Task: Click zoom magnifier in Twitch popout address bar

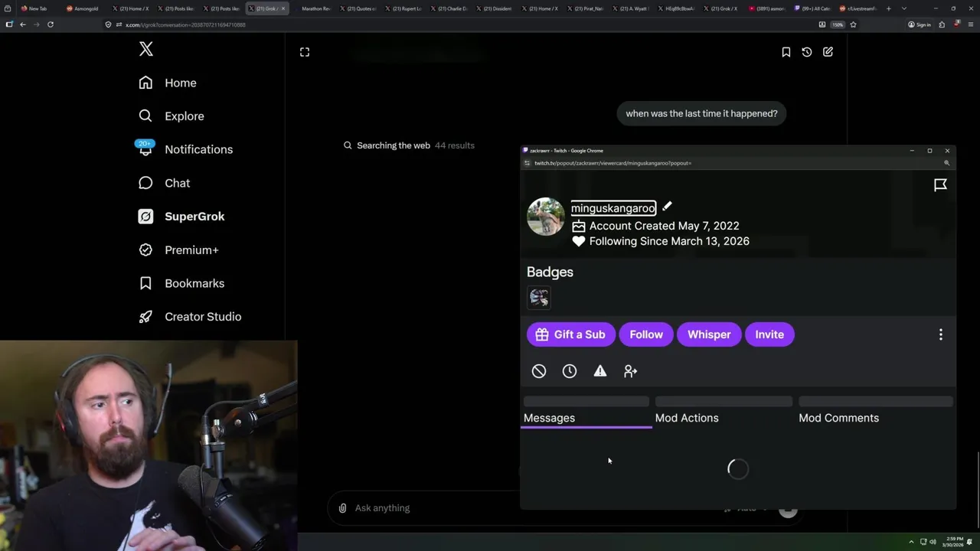Action: click(x=947, y=163)
